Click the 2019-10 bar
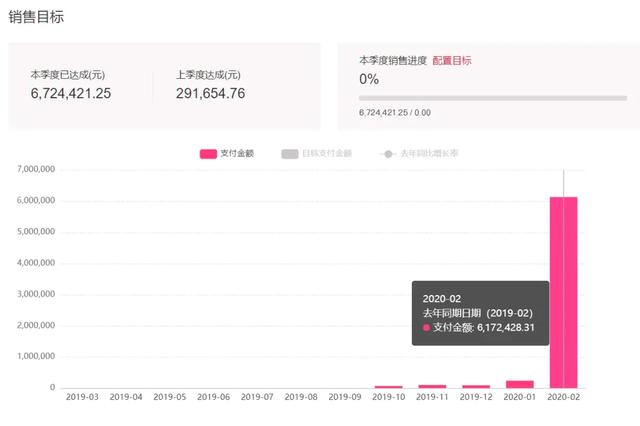The image size is (640, 426). pyautogui.click(x=388, y=386)
